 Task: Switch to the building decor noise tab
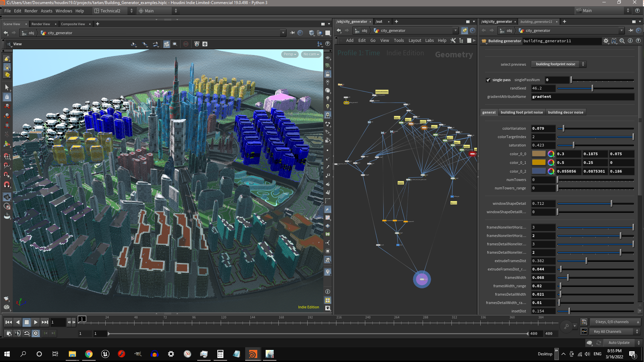pyautogui.click(x=566, y=112)
